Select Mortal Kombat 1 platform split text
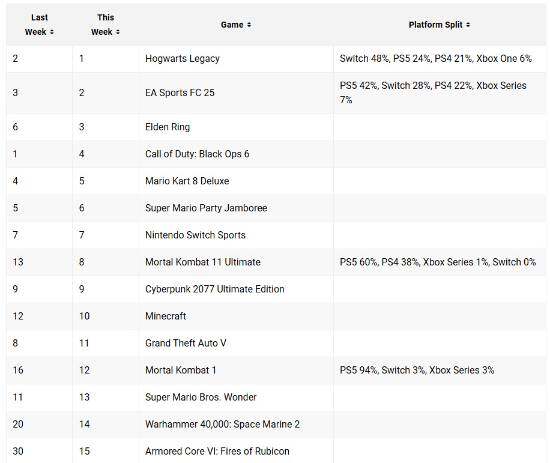 [x=417, y=370]
